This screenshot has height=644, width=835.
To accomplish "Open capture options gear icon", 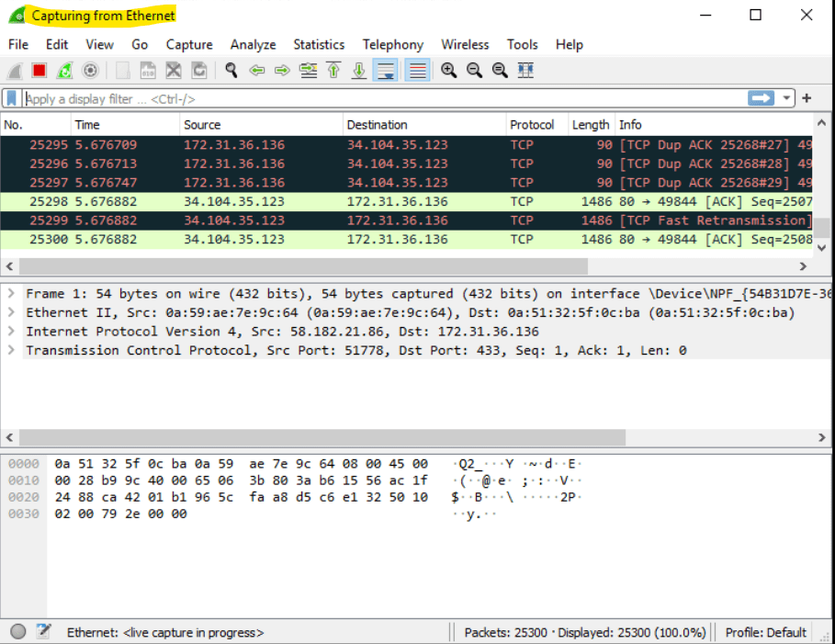I will pyautogui.click(x=90, y=71).
